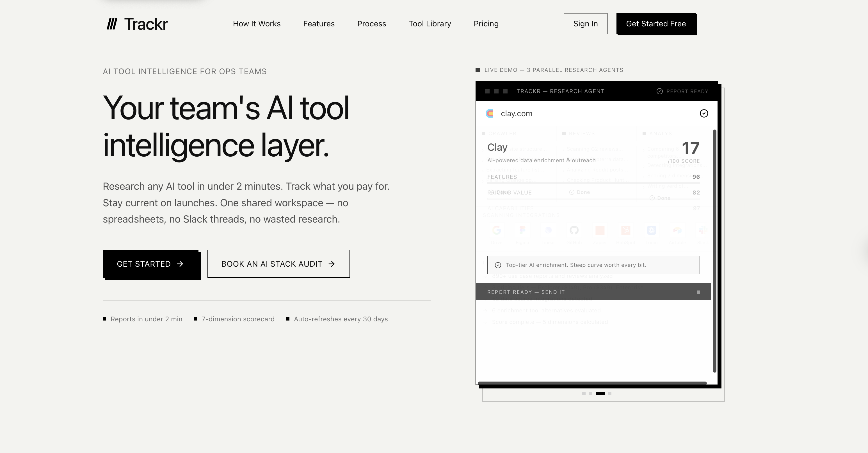Select the third carousel dot below the demo
This screenshot has height=453, width=868.
tap(601, 394)
